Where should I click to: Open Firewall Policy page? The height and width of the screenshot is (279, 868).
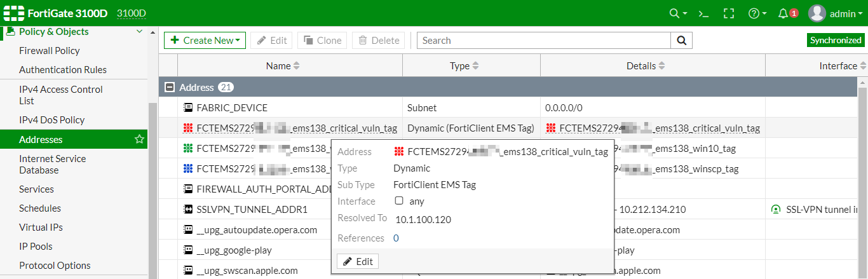(50, 51)
